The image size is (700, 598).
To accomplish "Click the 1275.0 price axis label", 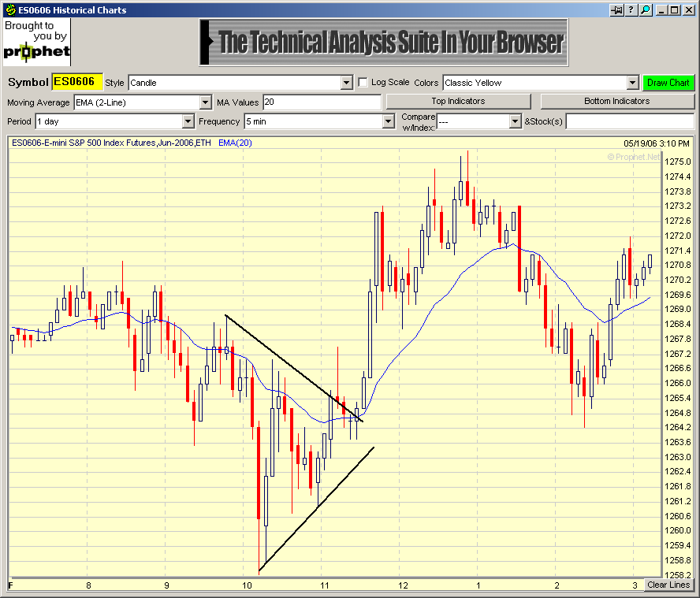I will [x=677, y=162].
